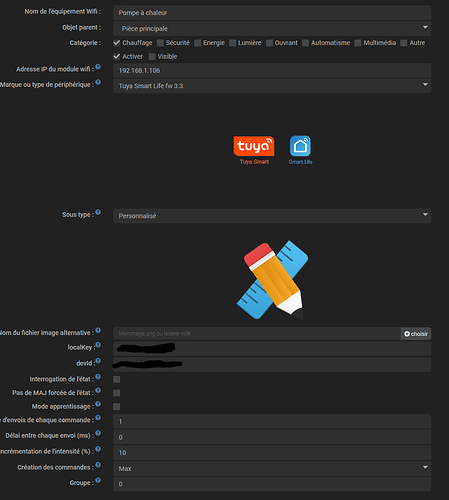449x500 pixels.
Task: Focus the Délai entre chaque envoi field
Action: click(x=272, y=437)
